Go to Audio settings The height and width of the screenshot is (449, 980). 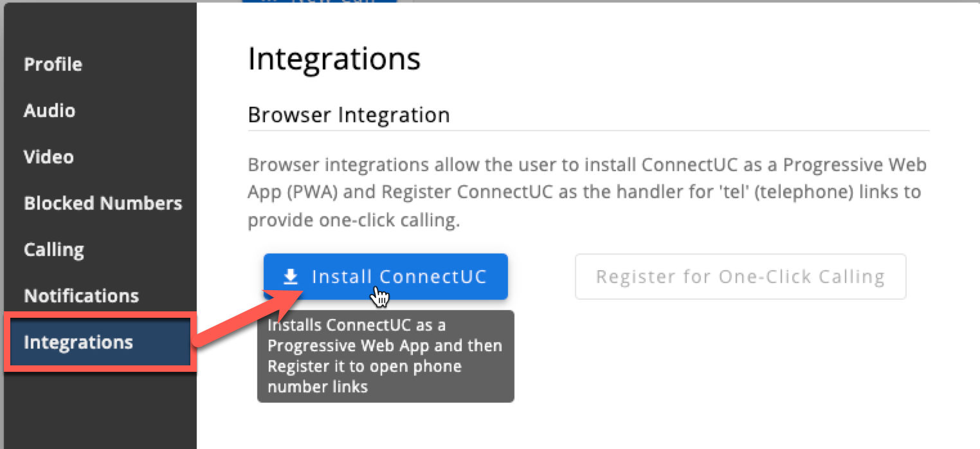click(x=50, y=111)
